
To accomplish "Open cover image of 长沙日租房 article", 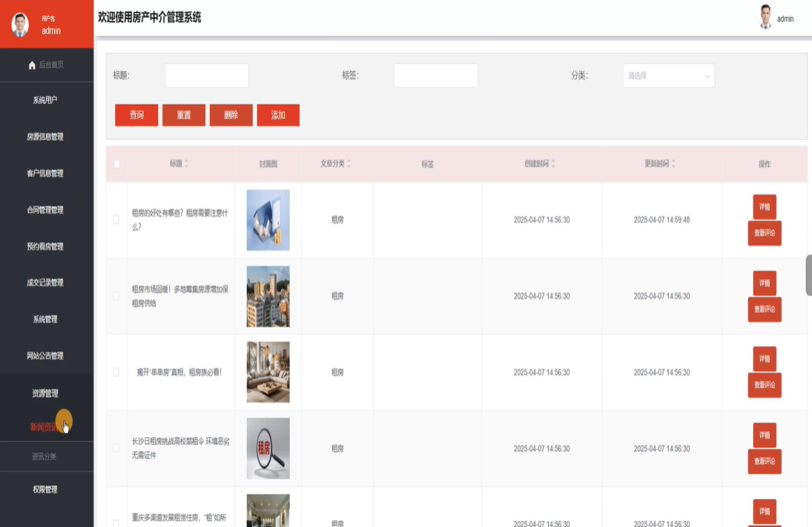I will (x=268, y=448).
